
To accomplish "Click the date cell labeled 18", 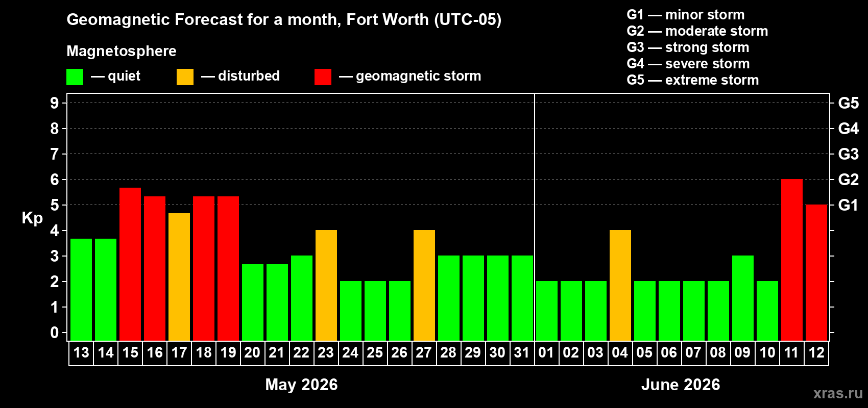I will pos(204,353).
